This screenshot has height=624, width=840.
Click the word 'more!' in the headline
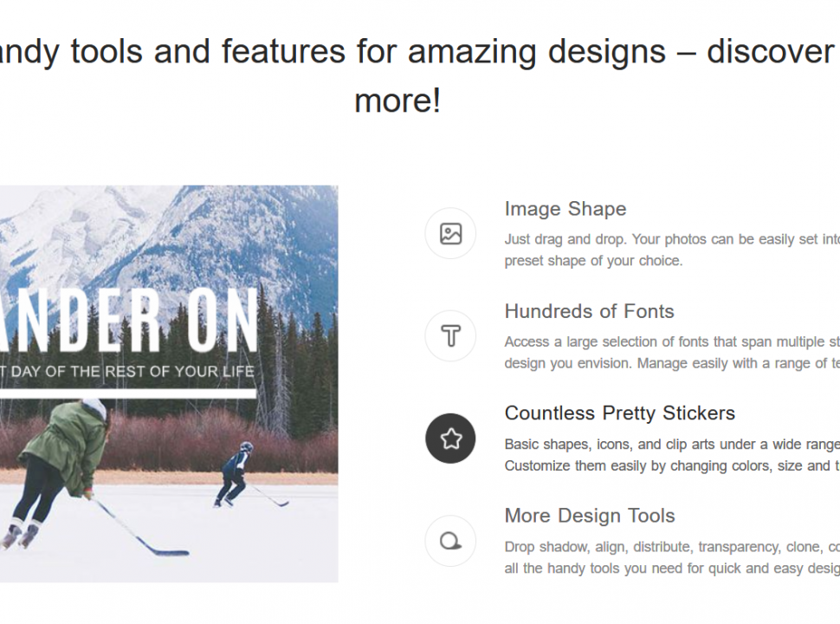point(397,101)
